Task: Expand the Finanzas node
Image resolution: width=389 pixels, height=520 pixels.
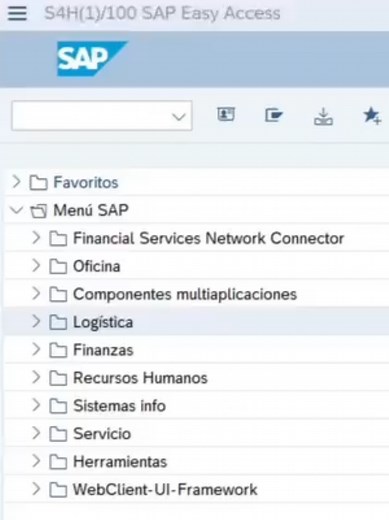Action: click(36, 350)
